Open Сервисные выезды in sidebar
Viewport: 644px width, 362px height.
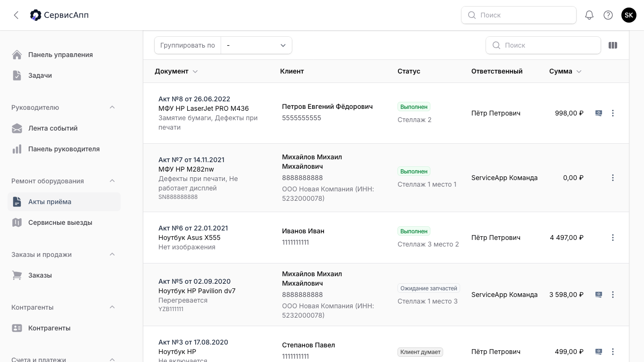(60, 222)
